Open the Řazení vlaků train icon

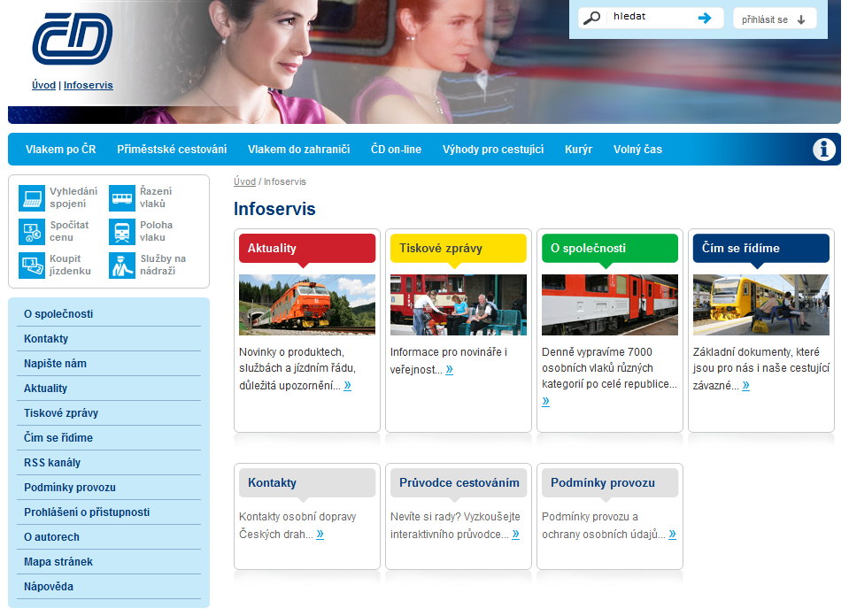tap(122, 198)
